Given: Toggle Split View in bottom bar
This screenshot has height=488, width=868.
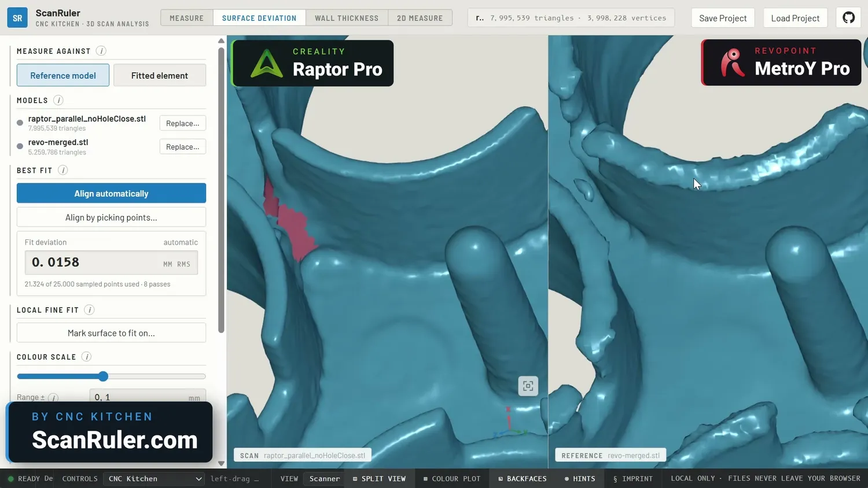Looking at the screenshot, I should [x=379, y=479].
